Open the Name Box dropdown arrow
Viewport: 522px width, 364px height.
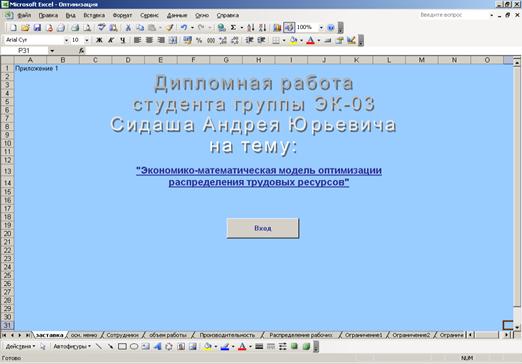pos(52,51)
